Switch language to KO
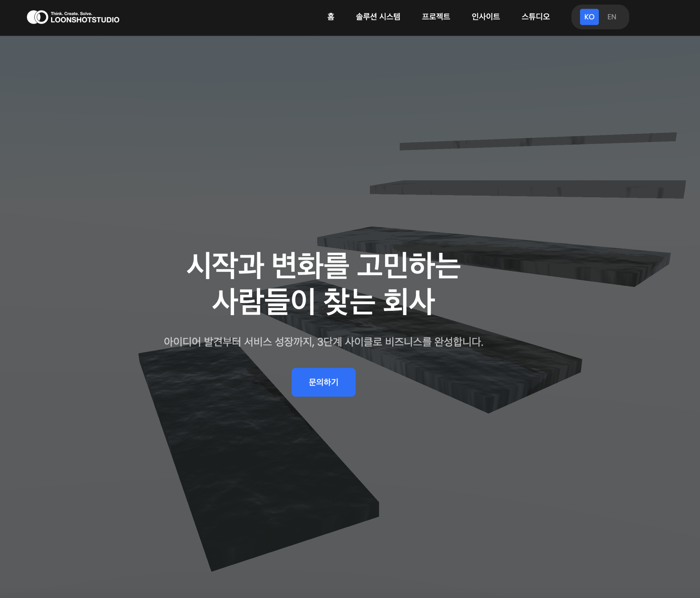The image size is (700, 598). pos(589,17)
